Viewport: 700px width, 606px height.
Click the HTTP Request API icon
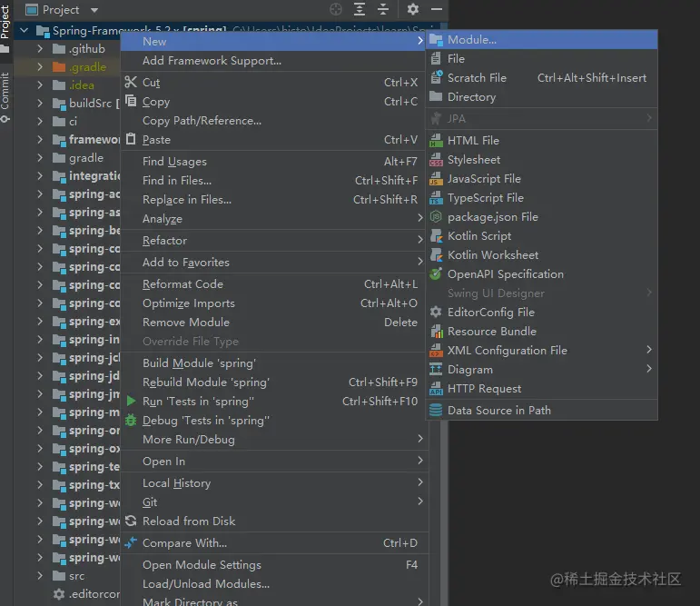pos(436,388)
